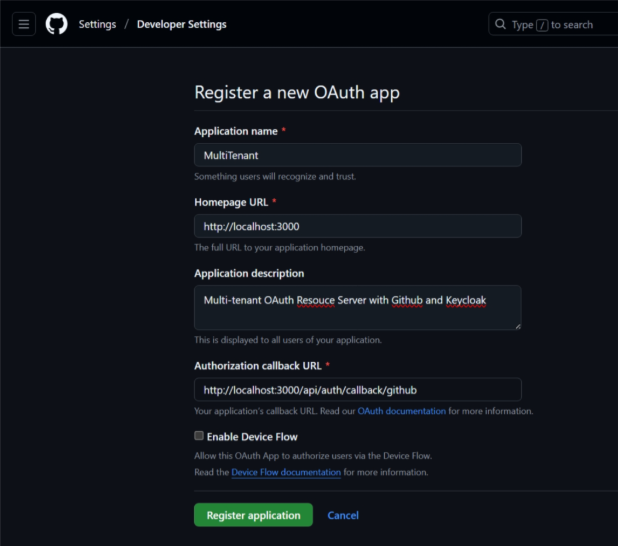Grab the description textarea resize handle
Viewport: 618px width, 546px height.
pyautogui.click(x=517, y=325)
